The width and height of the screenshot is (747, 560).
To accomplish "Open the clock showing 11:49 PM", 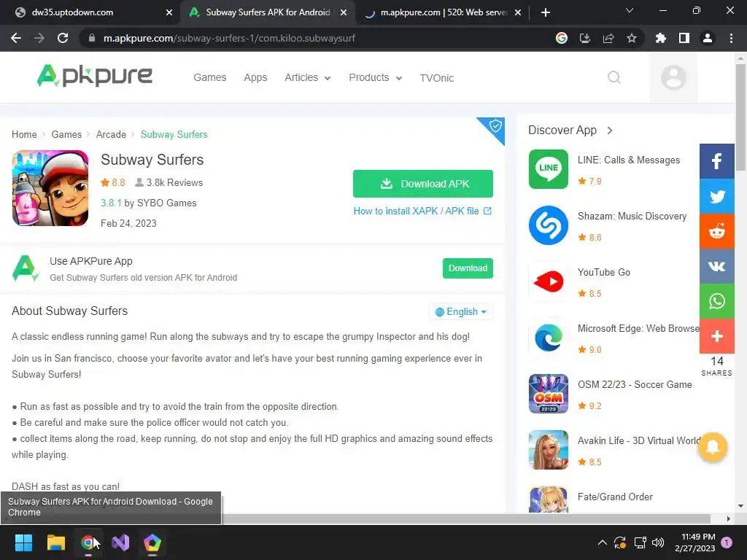I will coord(695,542).
